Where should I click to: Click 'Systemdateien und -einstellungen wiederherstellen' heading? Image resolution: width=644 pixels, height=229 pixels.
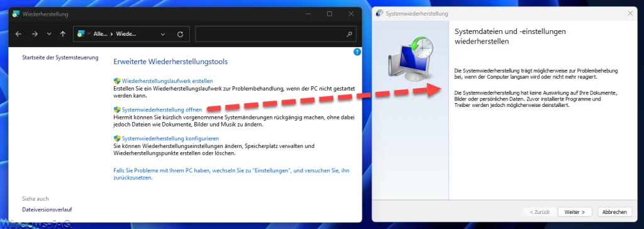511,36
